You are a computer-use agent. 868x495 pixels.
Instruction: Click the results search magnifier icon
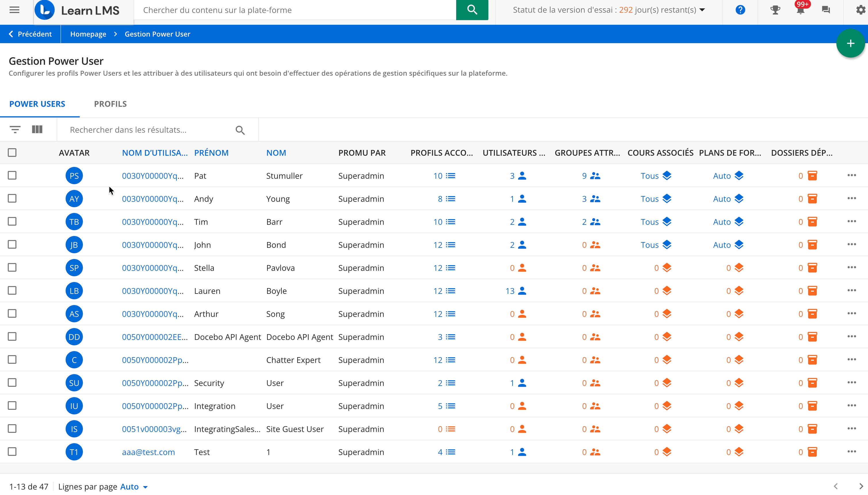tap(240, 130)
